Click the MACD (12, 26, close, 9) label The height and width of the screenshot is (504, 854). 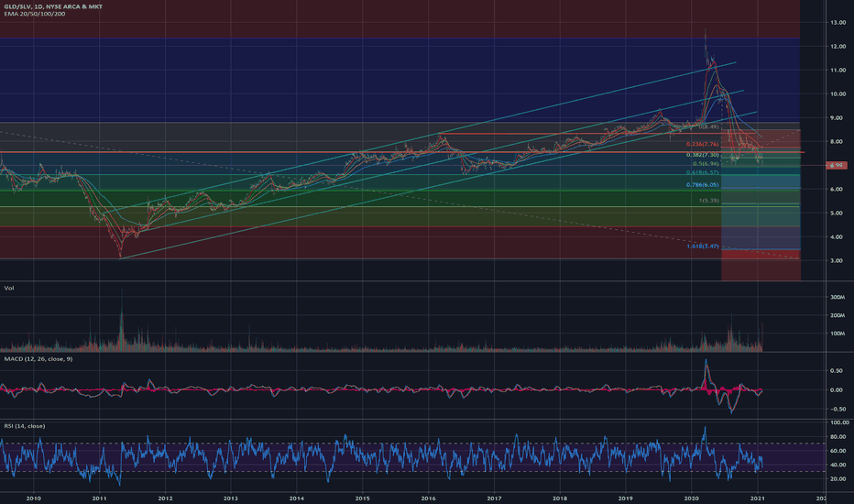pos(38,359)
